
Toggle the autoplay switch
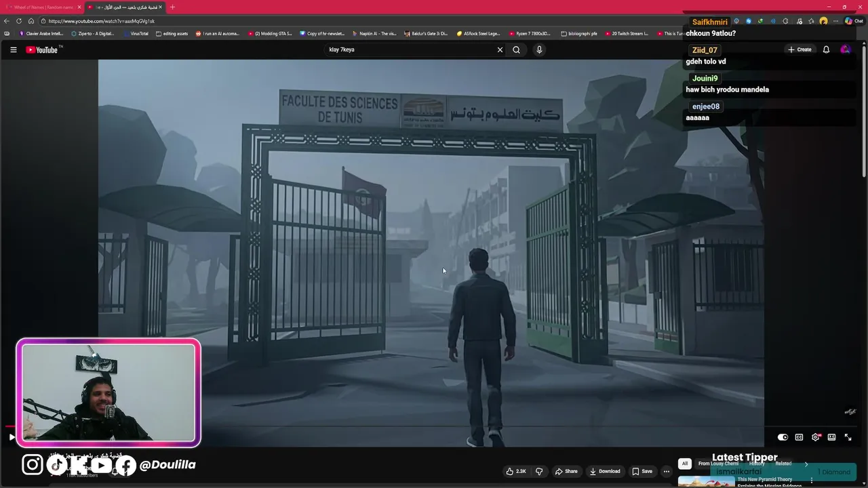[x=783, y=437]
